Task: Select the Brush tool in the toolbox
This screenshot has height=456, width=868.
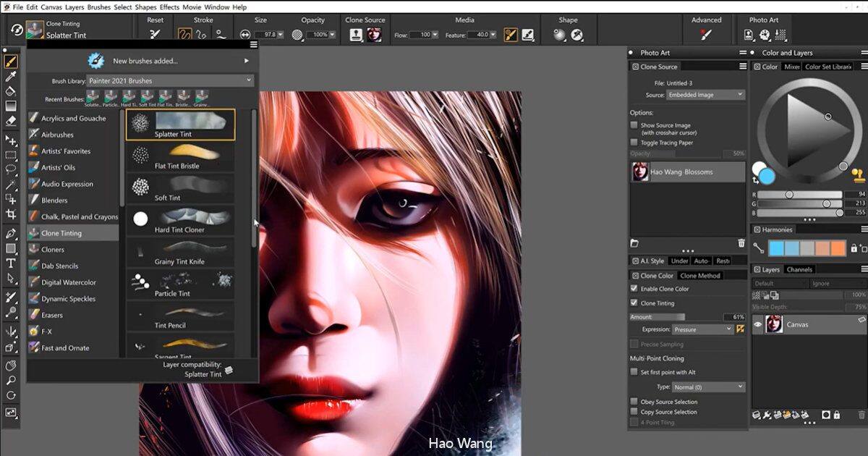Action: 11,62
